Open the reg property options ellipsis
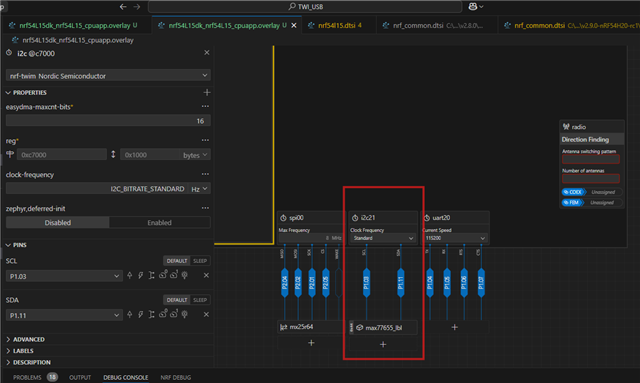 pyautogui.click(x=205, y=140)
